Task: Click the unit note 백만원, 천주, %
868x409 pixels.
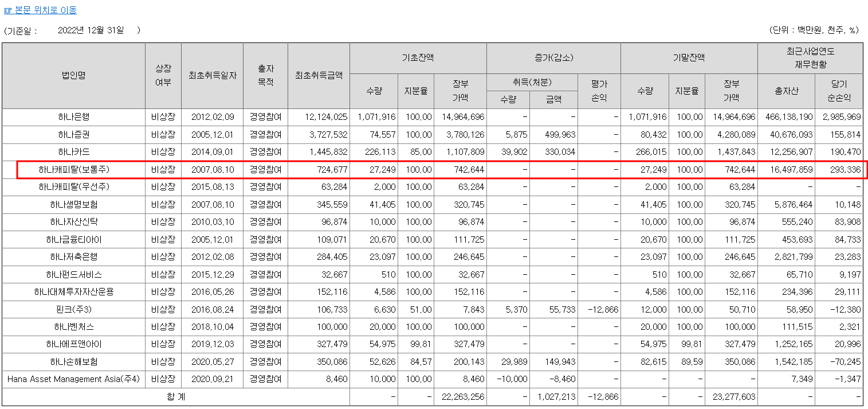Action: coord(824,30)
